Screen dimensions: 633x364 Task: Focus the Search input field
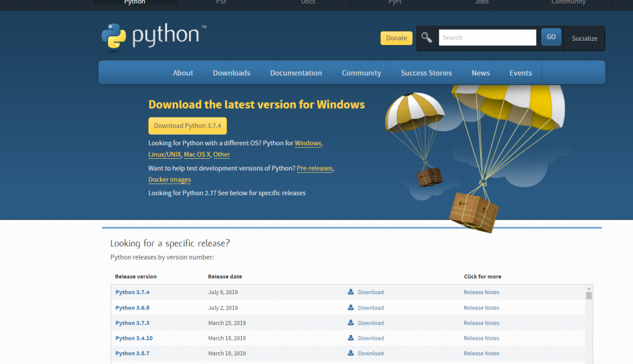tap(487, 38)
